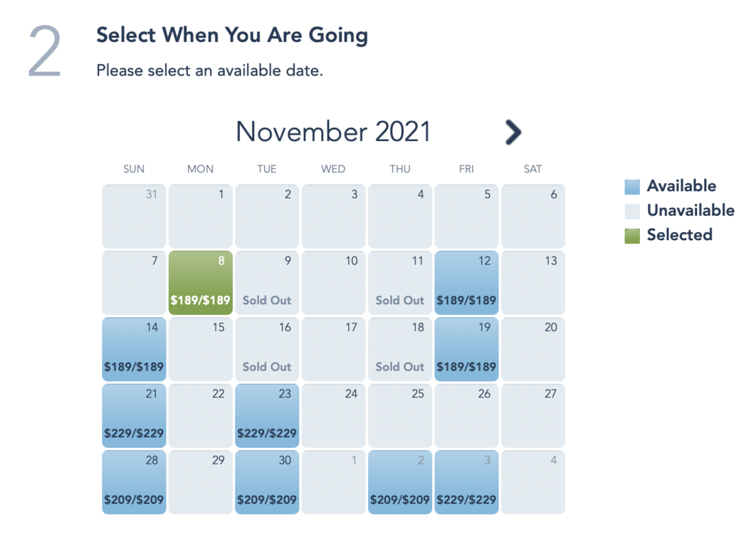Choose November 19 priced $189/$189
The width and height of the screenshot is (756, 547).
click(x=466, y=349)
